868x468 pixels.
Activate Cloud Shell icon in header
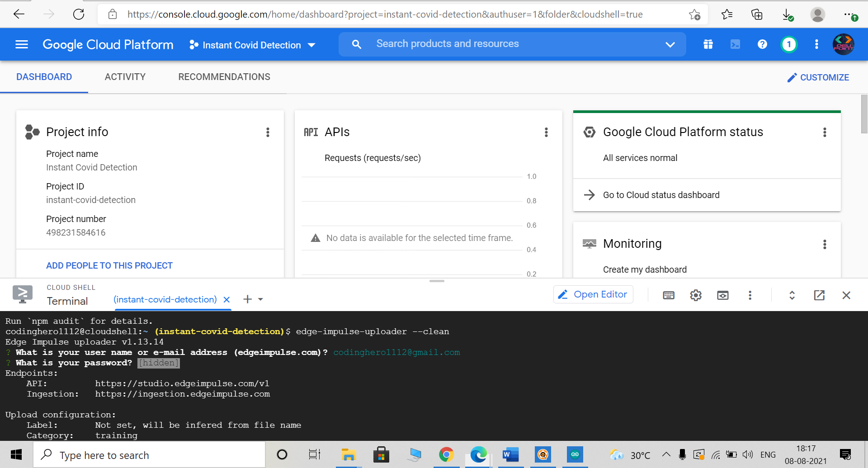(735, 44)
